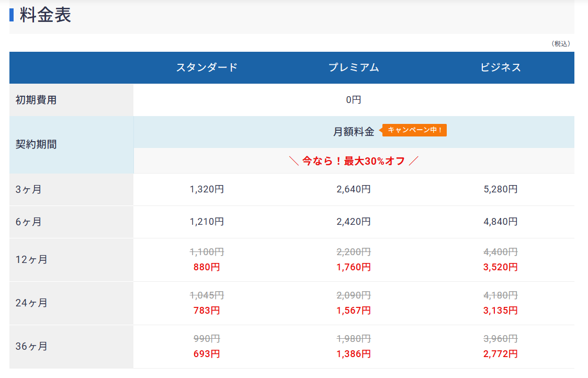
Task: Select the スタンダード column header
Action: point(207,67)
